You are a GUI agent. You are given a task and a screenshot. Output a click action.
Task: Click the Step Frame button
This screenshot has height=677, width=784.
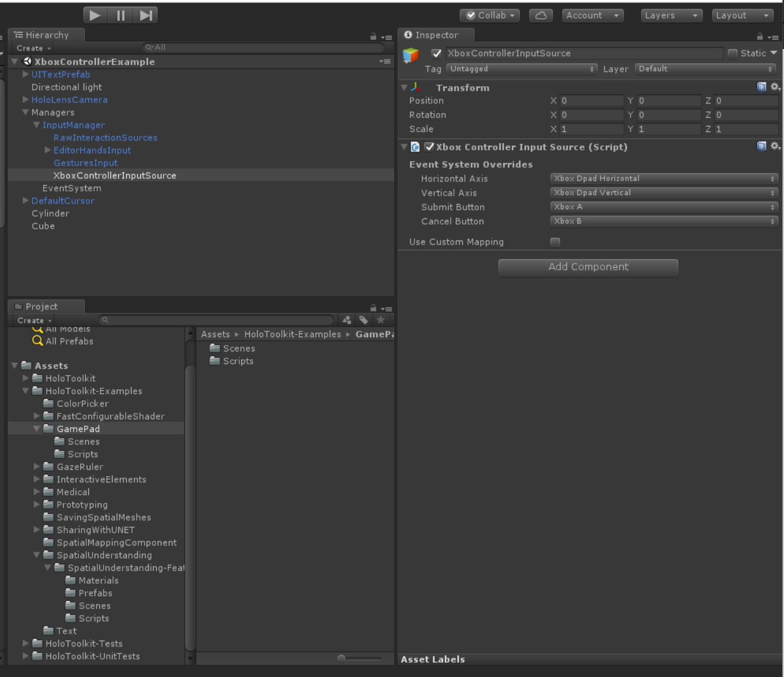point(146,15)
